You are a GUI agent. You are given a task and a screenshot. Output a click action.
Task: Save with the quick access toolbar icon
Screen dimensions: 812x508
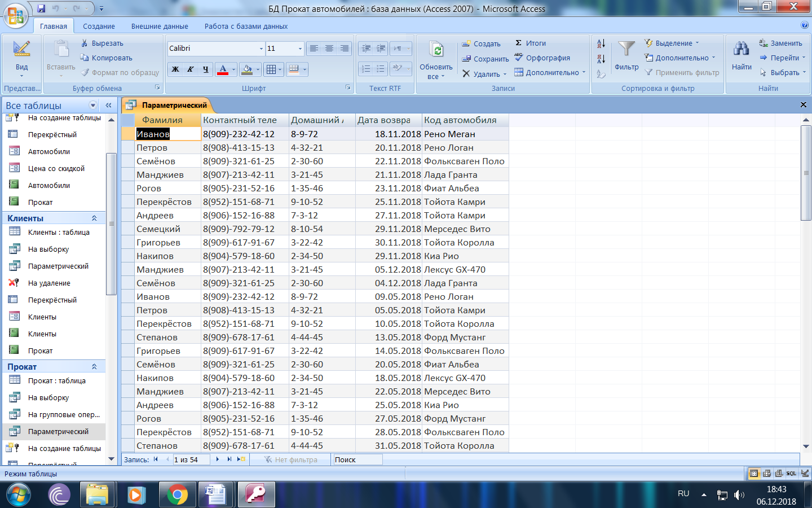point(41,8)
